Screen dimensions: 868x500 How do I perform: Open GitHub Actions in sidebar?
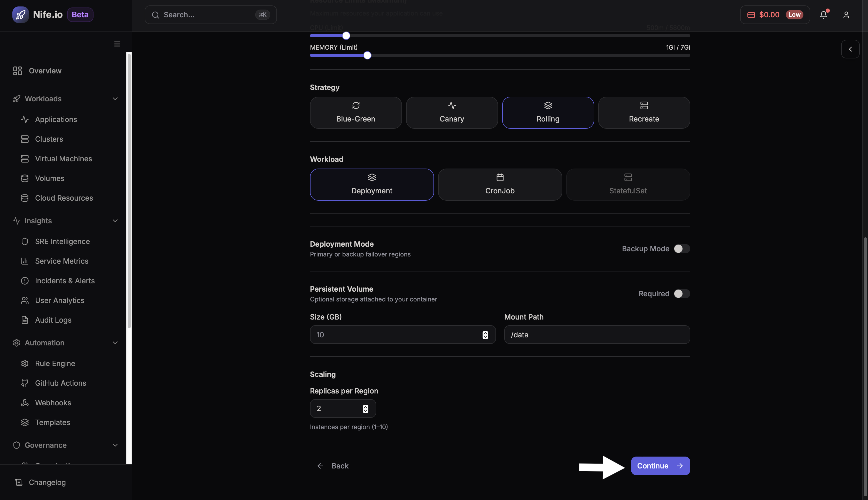pyautogui.click(x=60, y=383)
